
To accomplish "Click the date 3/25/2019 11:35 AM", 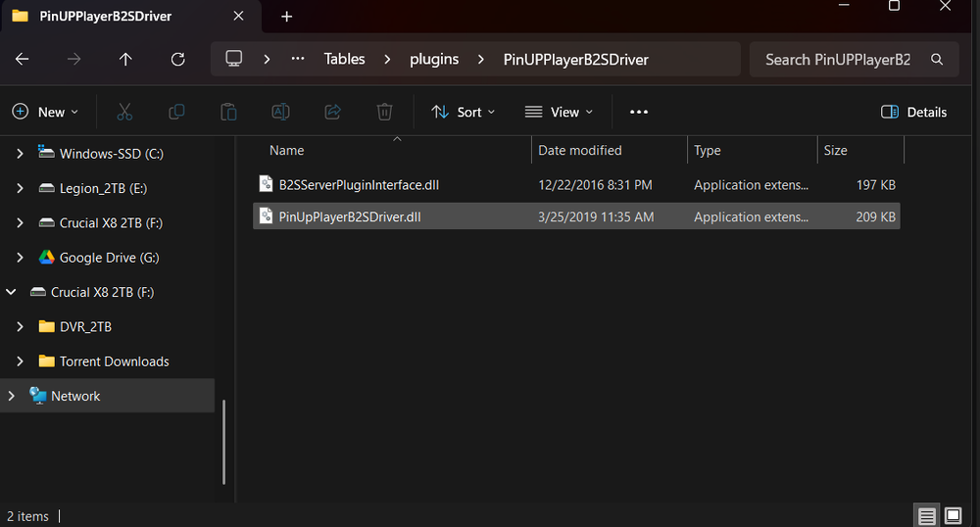I will point(596,216).
